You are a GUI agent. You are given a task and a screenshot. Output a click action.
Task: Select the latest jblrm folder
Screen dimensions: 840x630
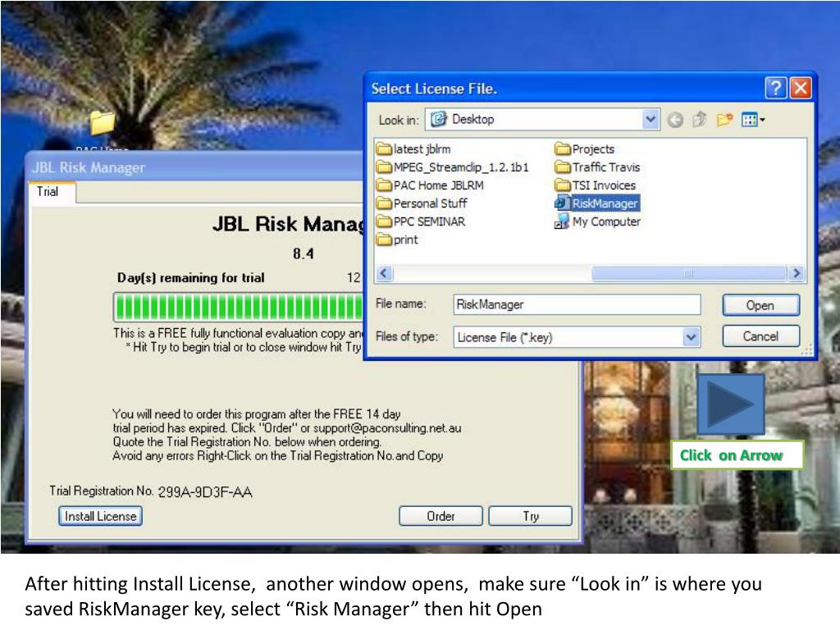[413, 149]
